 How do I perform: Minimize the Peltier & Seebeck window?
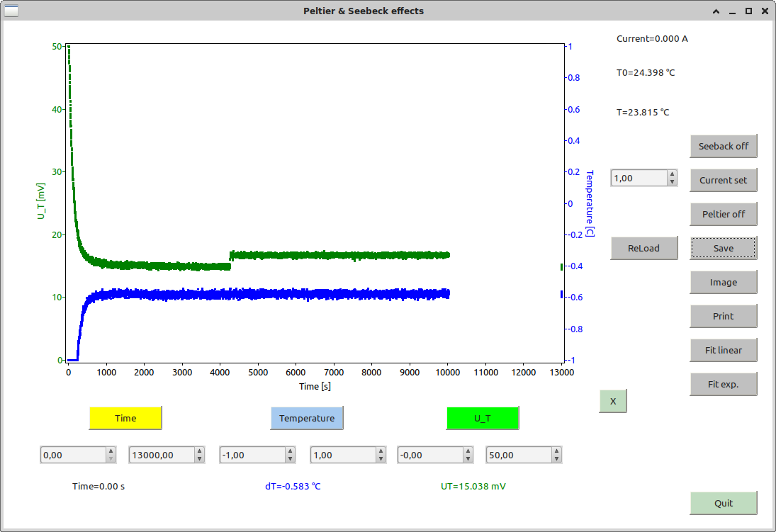click(x=732, y=11)
